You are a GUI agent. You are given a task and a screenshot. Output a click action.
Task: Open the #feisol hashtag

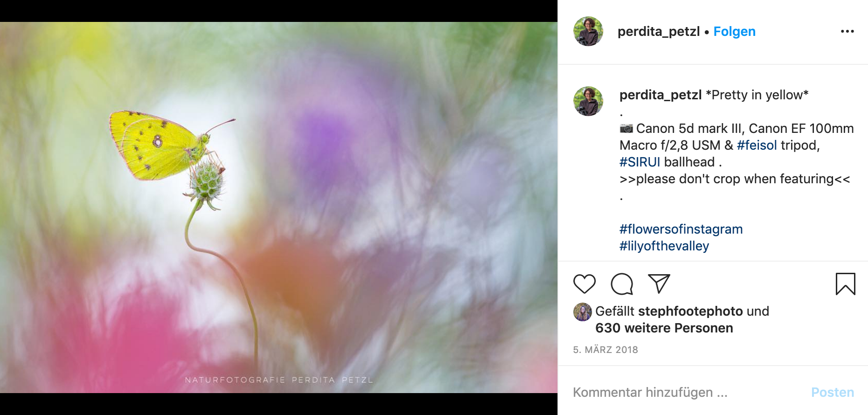(x=757, y=145)
